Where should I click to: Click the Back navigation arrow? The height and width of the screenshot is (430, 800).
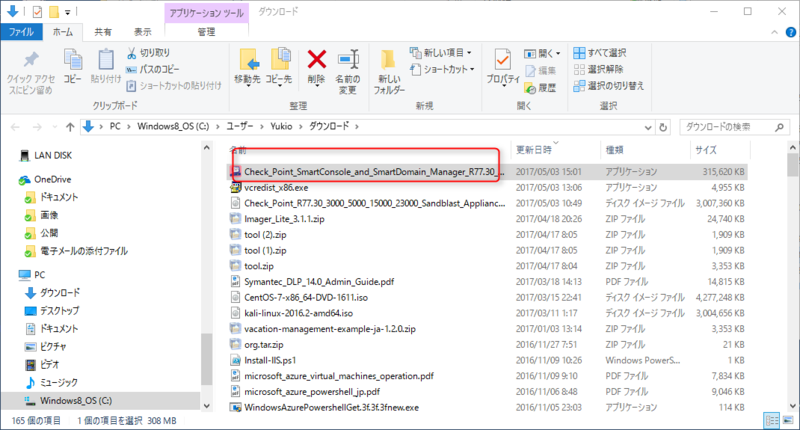pyautogui.click(x=15, y=127)
